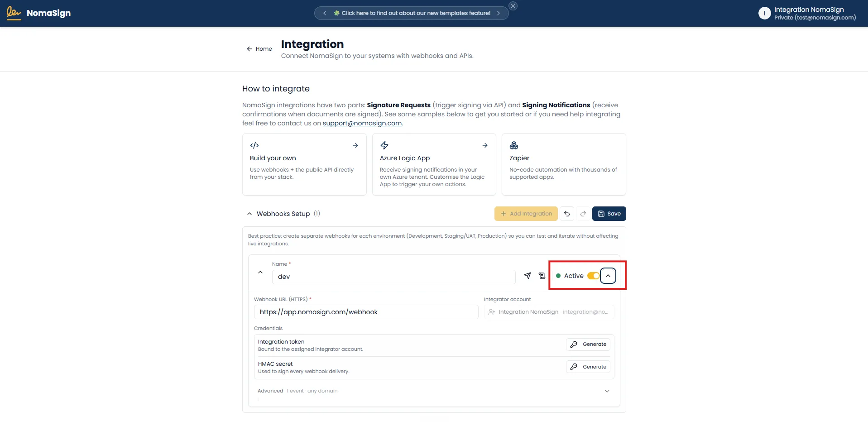The image size is (868, 426).
Task: Click arrow on Build your own card
Action: click(355, 145)
